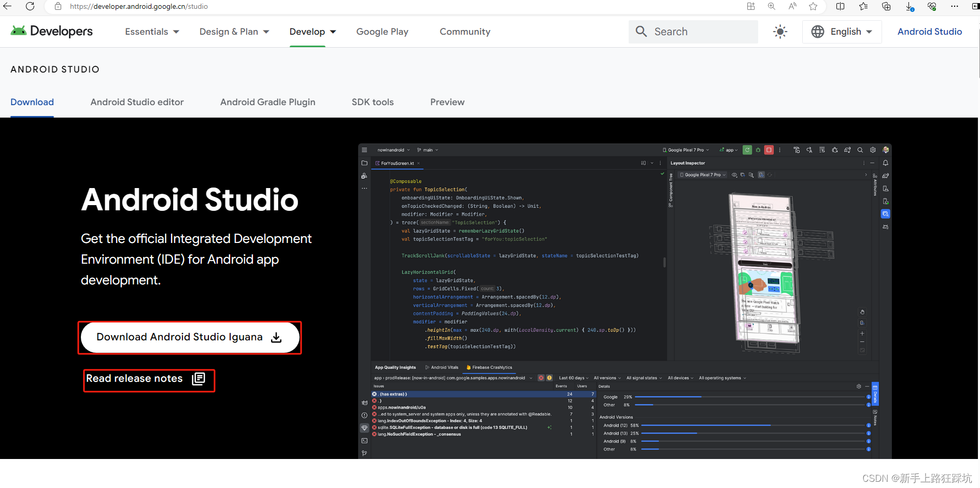This screenshot has height=488, width=980.
Task: Reload the page with the refresh icon
Action: [x=30, y=6]
